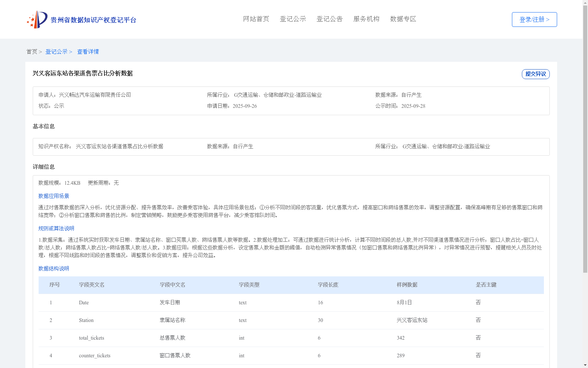Click the sample data 兴义客运东站 cell
This screenshot has width=588, height=368.
pyautogui.click(x=412, y=320)
